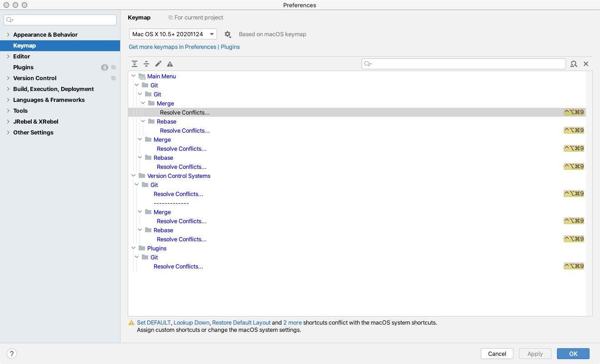Click the Collapse All toolbar icon

(x=146, y=64)
